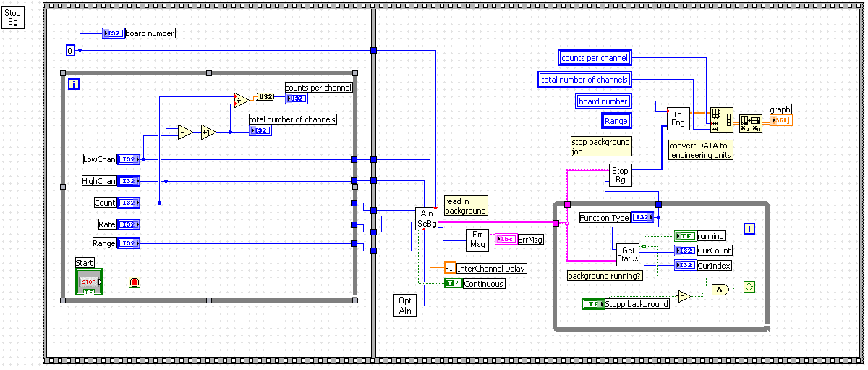Select the Rate I32 control terminal
The width and height of the screenshot is (868, 370).
tap(129, 224)
